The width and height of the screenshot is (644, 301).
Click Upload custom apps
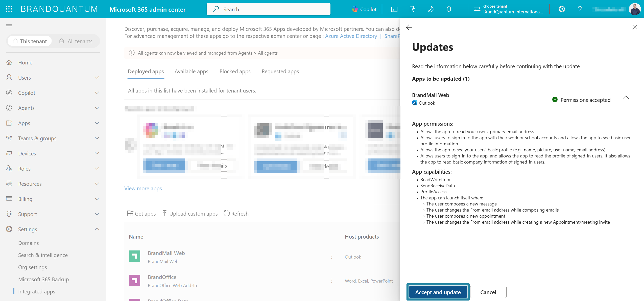click(190, 214)
